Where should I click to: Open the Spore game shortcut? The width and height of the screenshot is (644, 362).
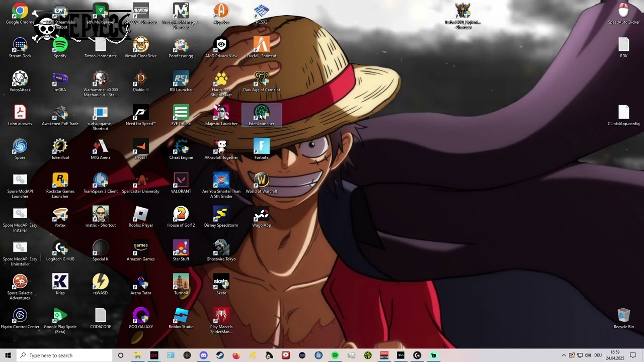tap(20, 148)
